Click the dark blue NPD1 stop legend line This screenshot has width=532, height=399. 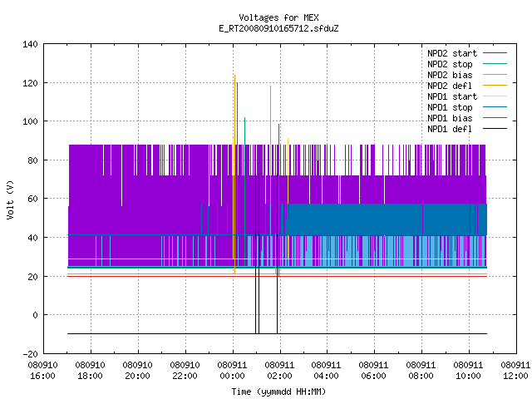click(495, 107)
